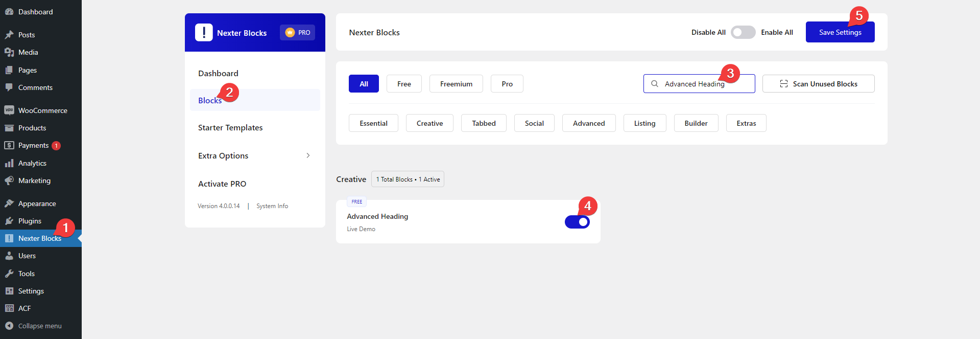Open Plugins in the admin menu
980x339 pixels.
click(x=30, y=221)
